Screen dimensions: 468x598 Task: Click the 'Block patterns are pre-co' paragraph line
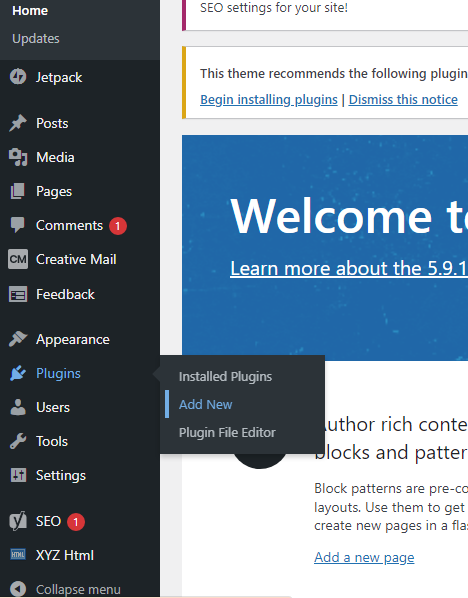coord(391,489)
